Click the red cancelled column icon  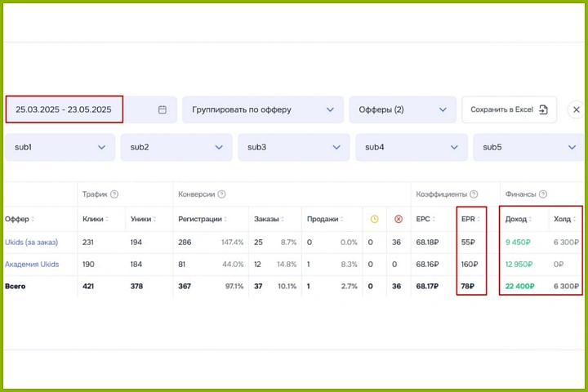tap(398, 219)
